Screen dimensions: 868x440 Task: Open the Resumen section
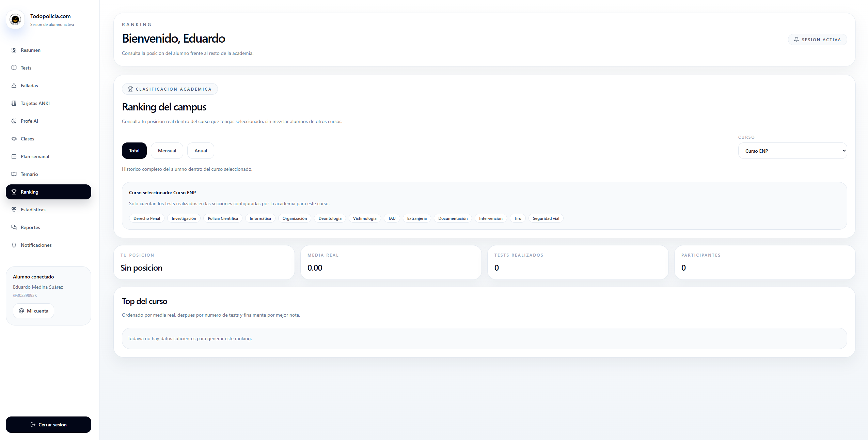[48, 50]
